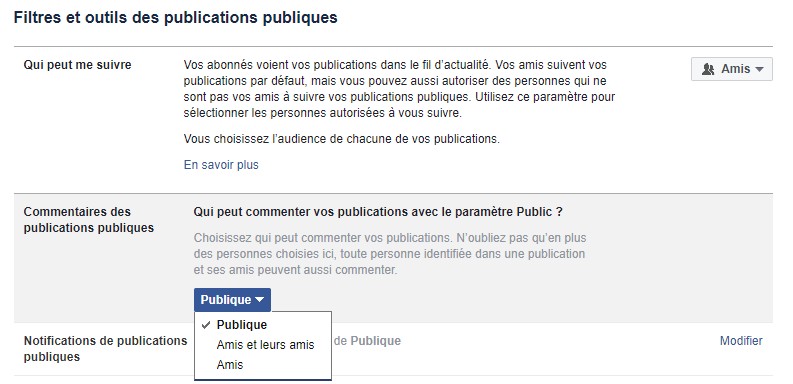The width and height of the screenshot is (793, 384).
Task: Click the gray Choisissez qui peut commenter description
Action: coord(389,254)
